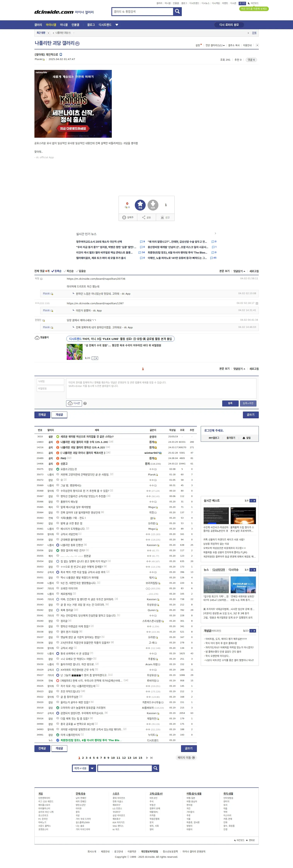The height and width of the screenshot is (868, 293).
Task: Click the 등록+추천 button
Action: point(248,403)
